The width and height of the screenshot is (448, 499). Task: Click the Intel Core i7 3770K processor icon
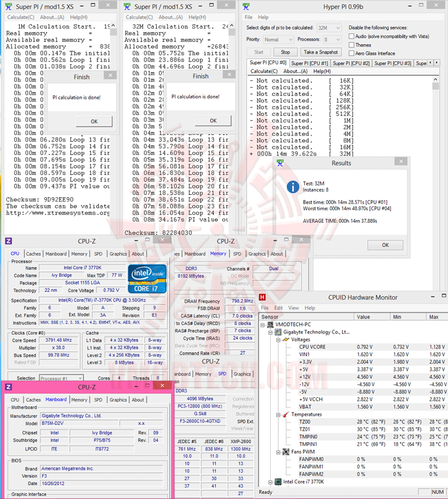(278, 482)
